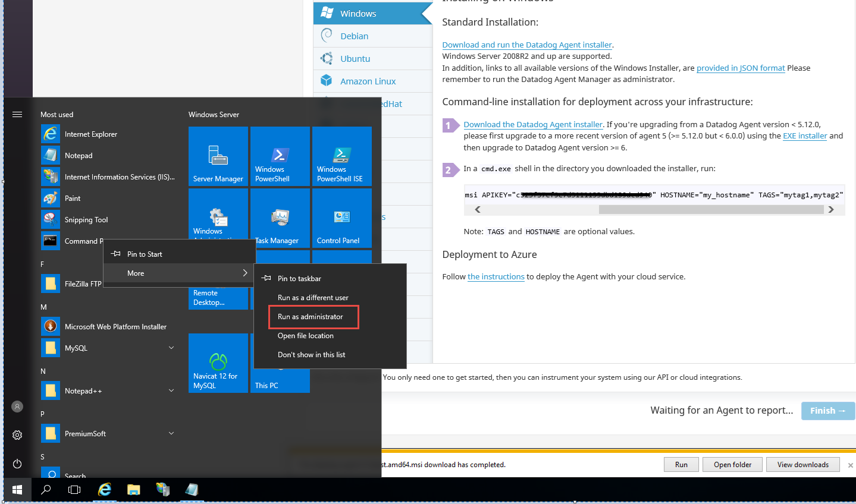Select the Ubuntu platform tab
856x504 pixels.
(373, 59)
